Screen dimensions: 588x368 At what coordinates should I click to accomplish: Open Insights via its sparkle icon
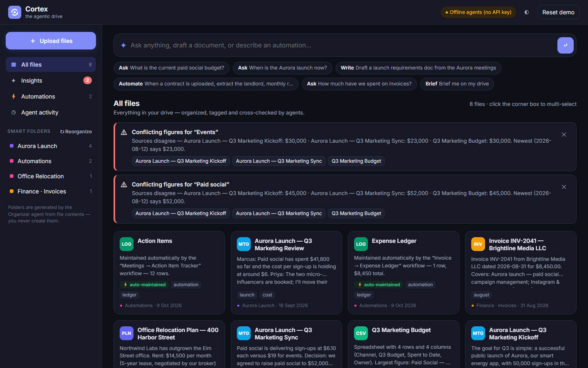pyautogui.click(x=13, y=81)
